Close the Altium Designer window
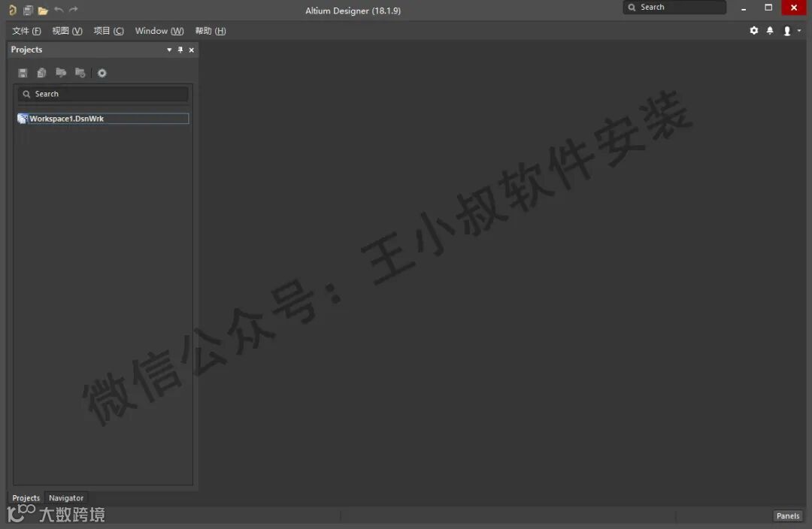The width and height of the screenshot is (812, 529). [794, 8]
